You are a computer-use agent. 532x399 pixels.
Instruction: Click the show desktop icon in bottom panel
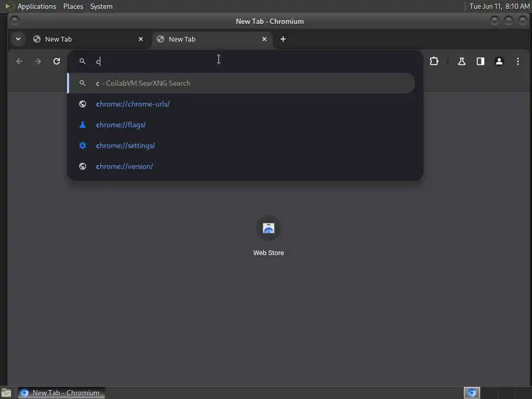point(6,393)
